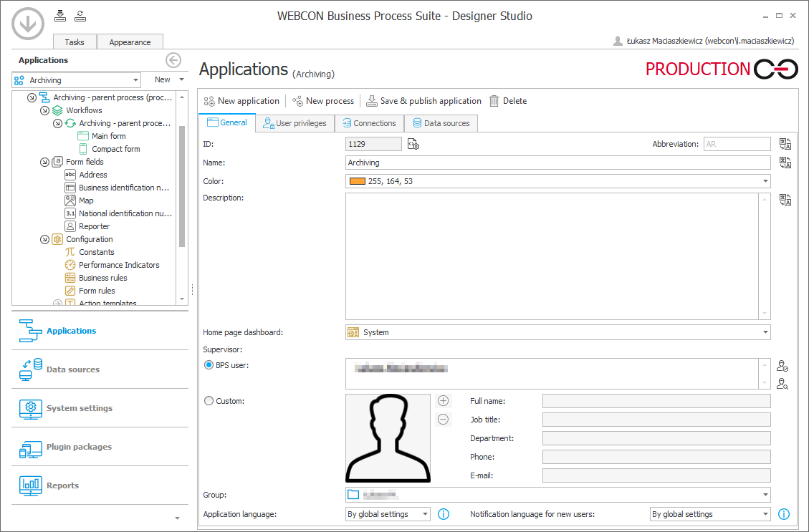The height and width of the screenshot is (532, 809).
Task: Switch to the User privileges tab
Action: [295, 123]
